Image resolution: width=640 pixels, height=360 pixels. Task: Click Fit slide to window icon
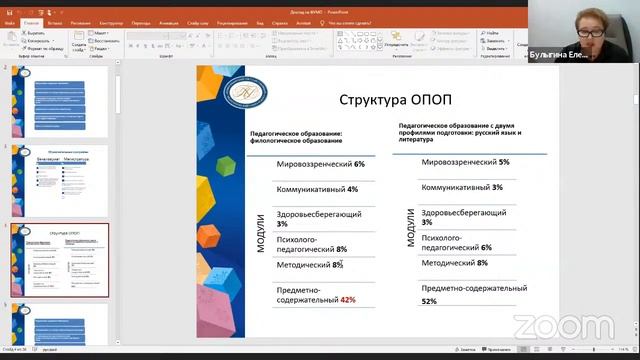635,349
